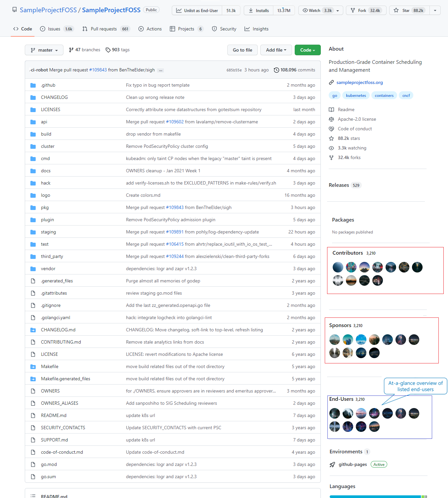Open the green Code dropdown
Viewport: 448px width, 498px height.
point(308,50)
